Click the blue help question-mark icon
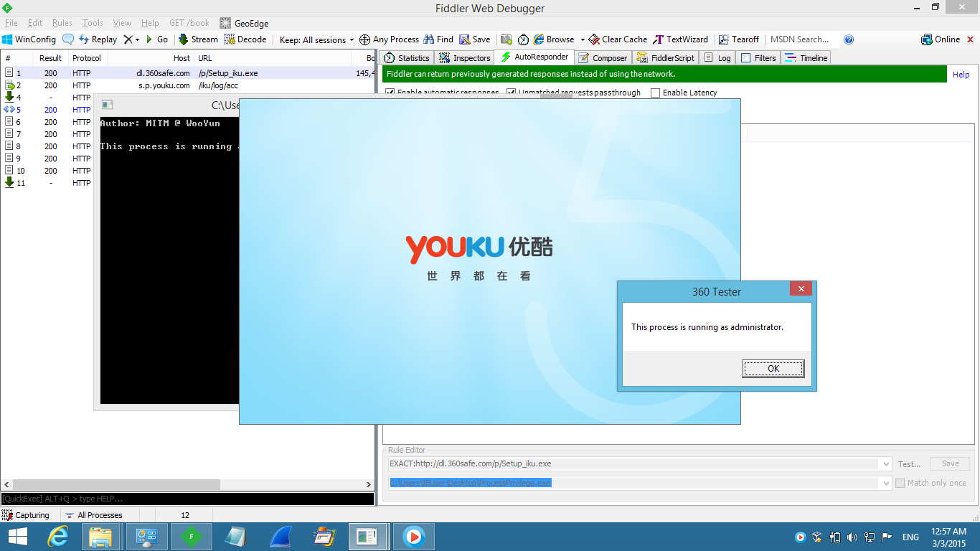The width and height of the screenshot is (980, 551). coord(849,39)
